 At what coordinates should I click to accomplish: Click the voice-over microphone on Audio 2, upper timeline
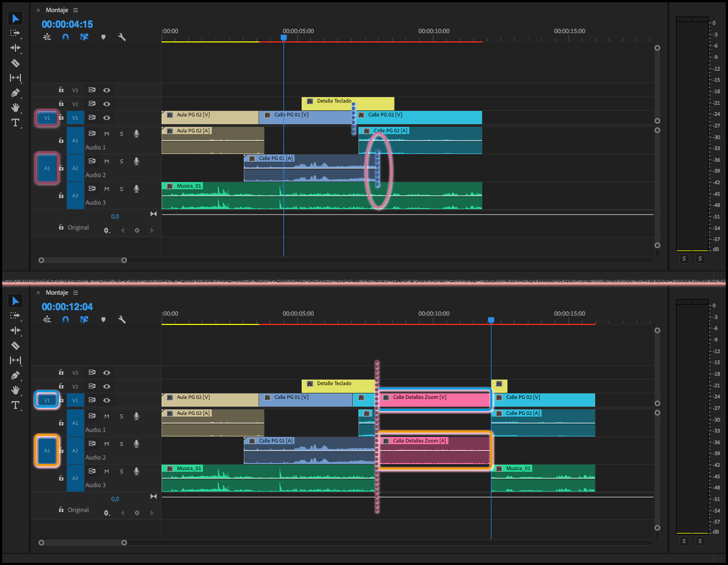pos(136,161)
